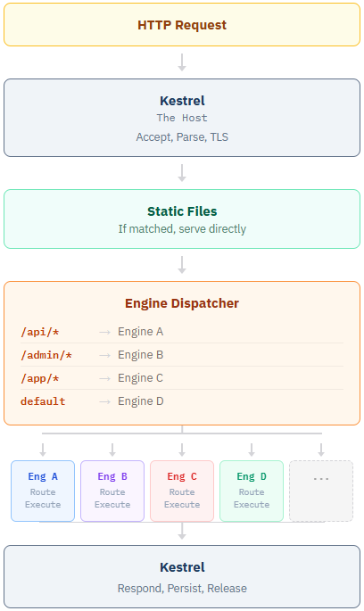Click the arrow between Kestrel and Static Files
Viewport: 364px width, 611px height.
pos(182,173)
